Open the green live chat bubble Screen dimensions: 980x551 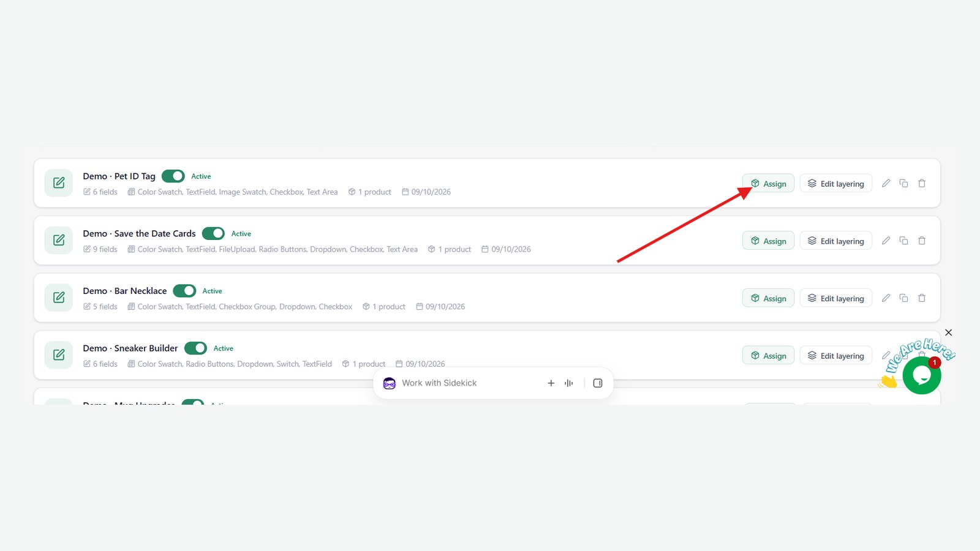[922, 375]
